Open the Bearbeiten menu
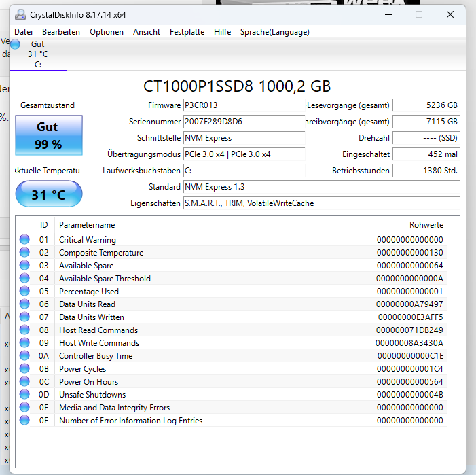This screenshot has height=475, width=476. pyautogui.click(x=61, y=32)
